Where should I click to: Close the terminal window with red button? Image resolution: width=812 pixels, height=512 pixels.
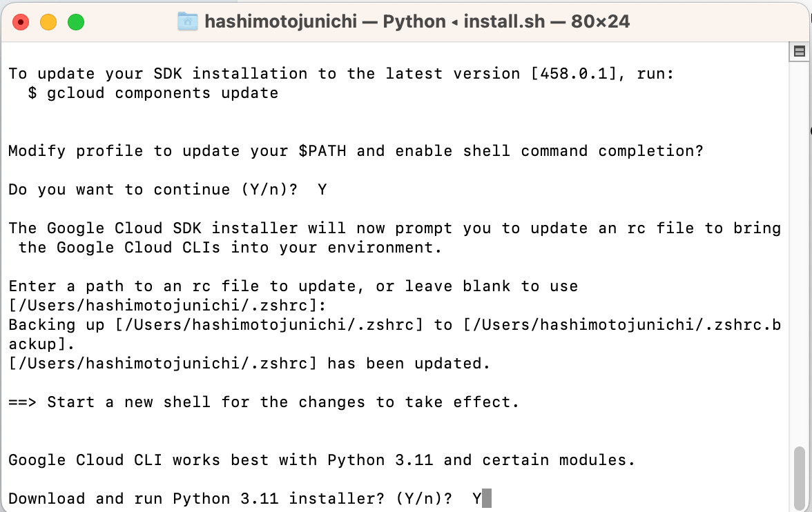(21, 22)
